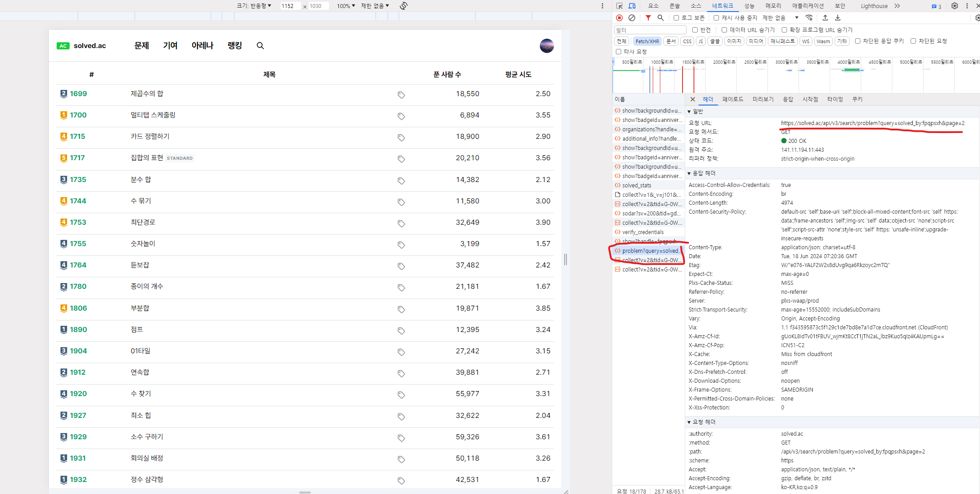Enable the 로그 보존 checkbox
The image size is (980, 494).
676,18
